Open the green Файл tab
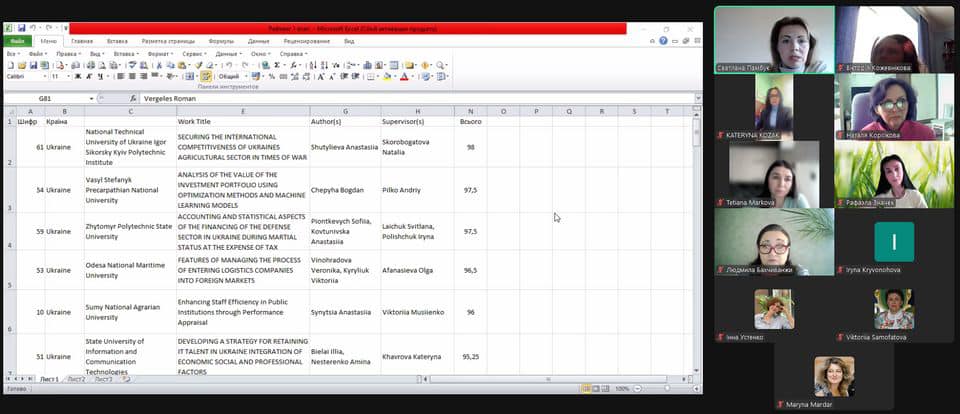The height and width of the screenshot is (414, 960). click(x=17, y=41)
